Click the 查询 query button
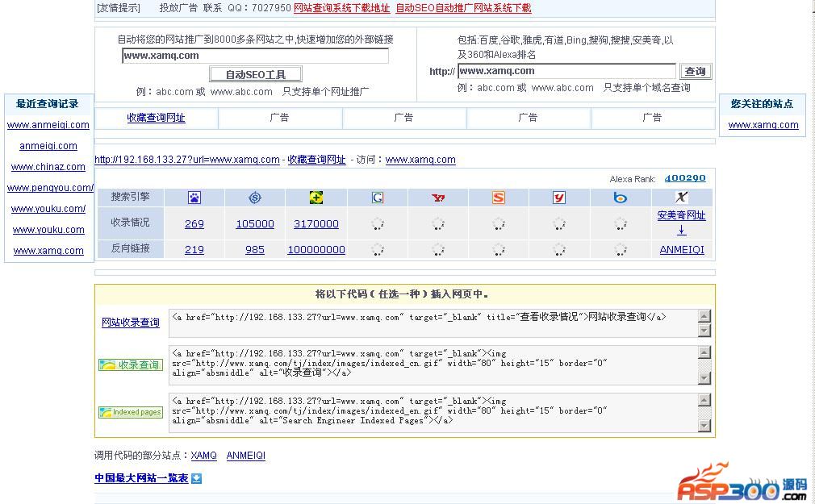Screen dimensions: 815x504 (x=695, y=71)
